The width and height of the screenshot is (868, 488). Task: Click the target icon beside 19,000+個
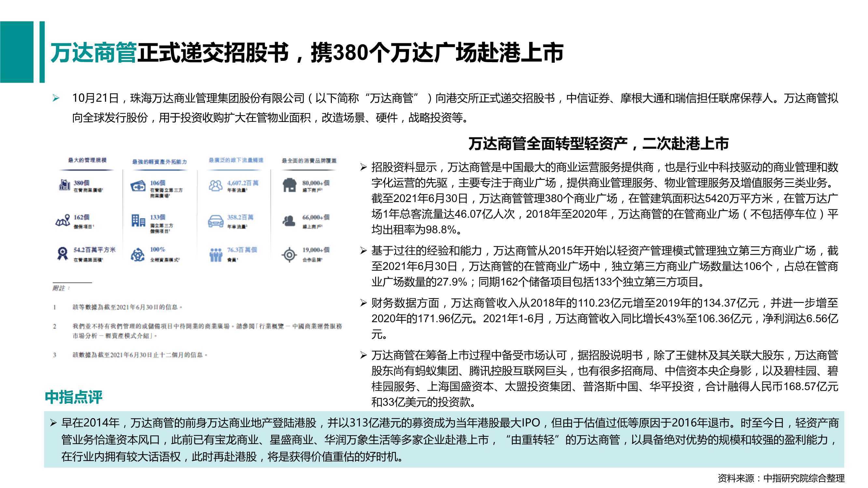(289, 255)
